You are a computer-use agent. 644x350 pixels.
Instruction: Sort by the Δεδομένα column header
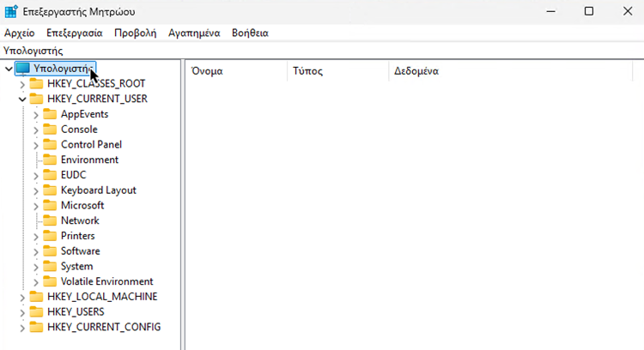511,71
